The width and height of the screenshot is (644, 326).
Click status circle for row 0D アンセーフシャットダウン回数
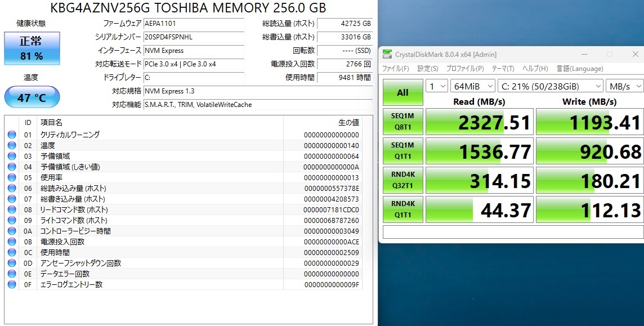[x=11, y=262]
